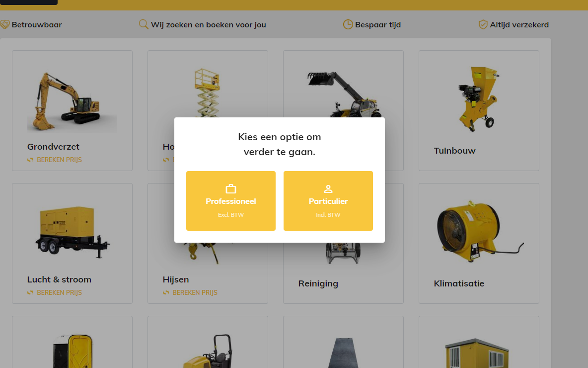Click the 'Betrouwbaar' text
This screenshot has height=368, width=588.
[37, 25]
